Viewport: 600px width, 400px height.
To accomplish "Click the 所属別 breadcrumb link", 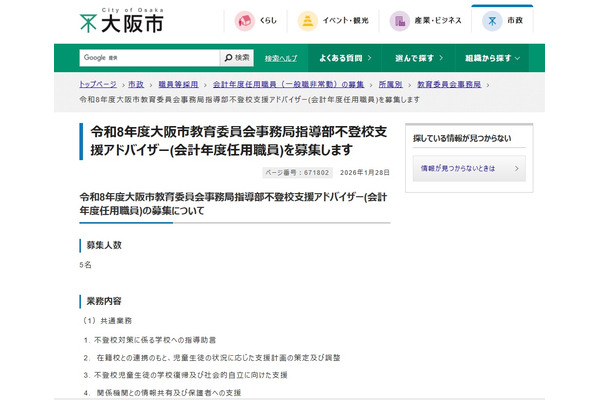I will click(x=390, y=84).
